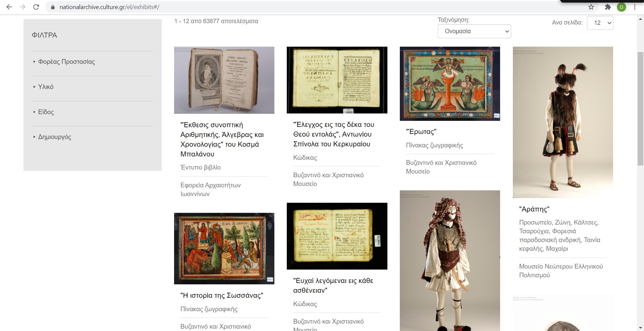Open the results per page dropdown
Viewport: 644px width, 331px height.
tap(600, 23)
